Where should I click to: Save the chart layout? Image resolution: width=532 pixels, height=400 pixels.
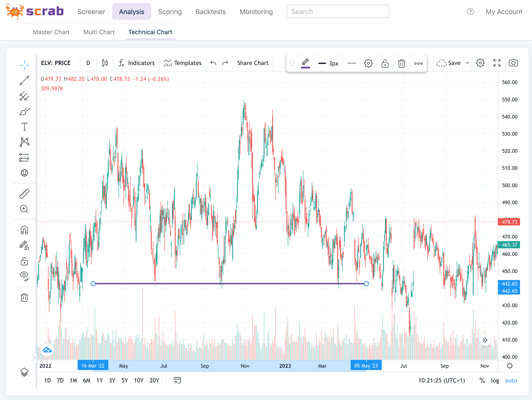[x=449, y=63]
